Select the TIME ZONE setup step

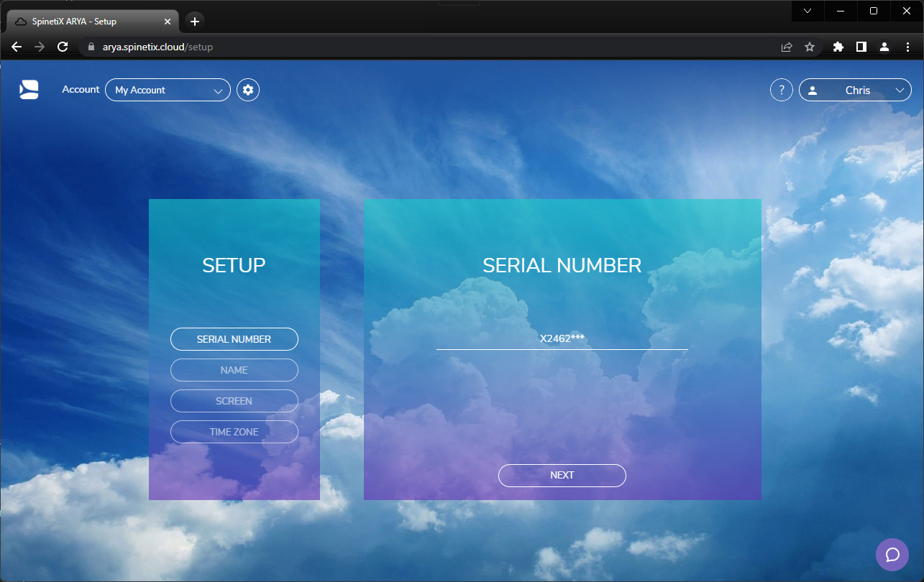(x=234, y=431)
